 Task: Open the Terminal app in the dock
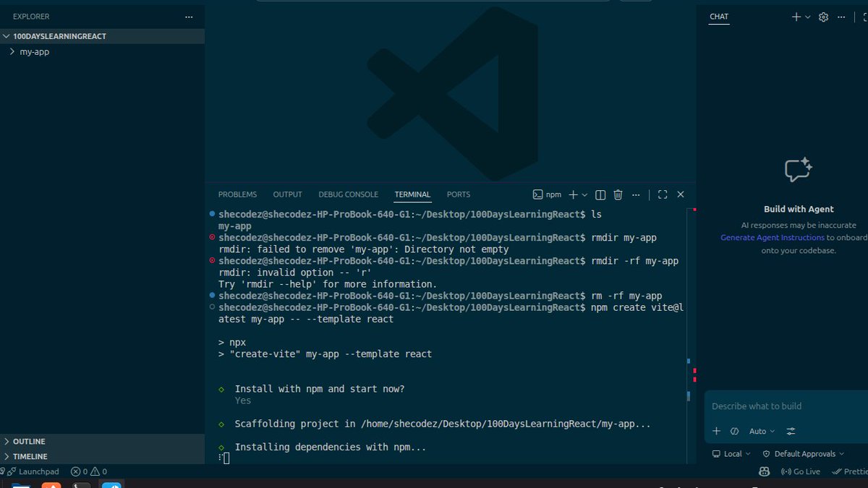pyautogui.click(x=81, y=485)
